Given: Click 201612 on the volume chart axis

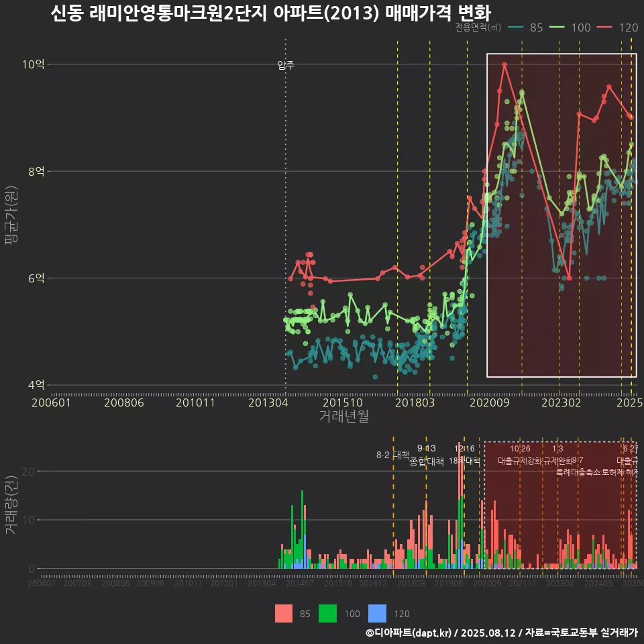Looking at the screenshot, I should (373, 583).
